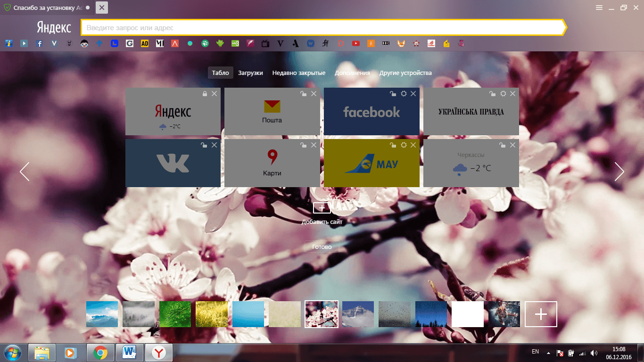This screenshot has height=362, width=644.
Task: Click Добавить сайт button
Action: [x=322, y=214]
